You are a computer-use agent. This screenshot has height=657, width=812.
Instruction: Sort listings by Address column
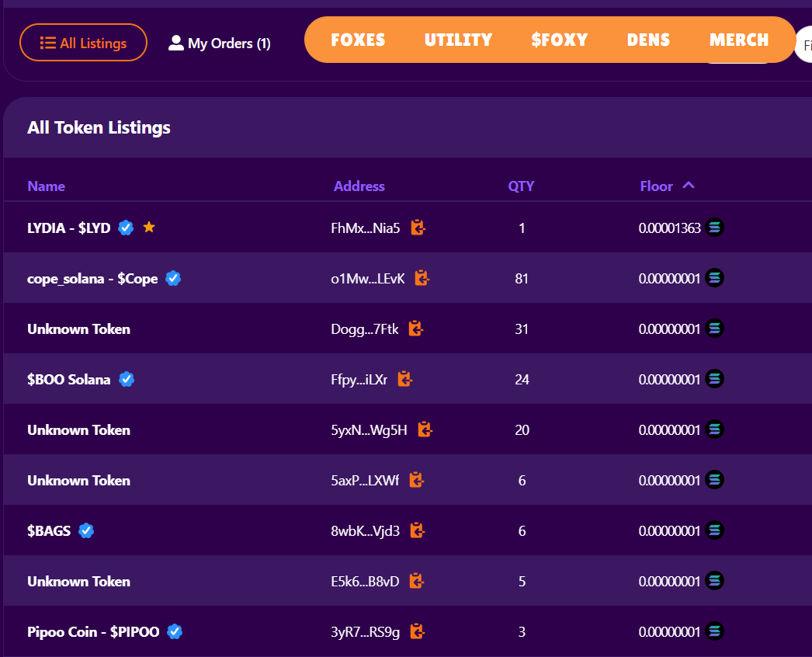359,186
